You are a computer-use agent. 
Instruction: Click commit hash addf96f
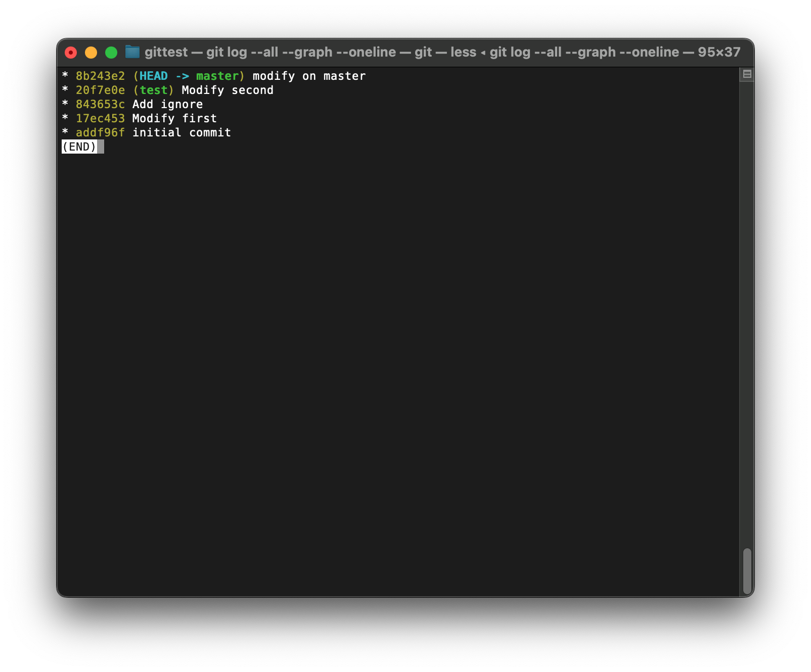[x=100, y=132]
